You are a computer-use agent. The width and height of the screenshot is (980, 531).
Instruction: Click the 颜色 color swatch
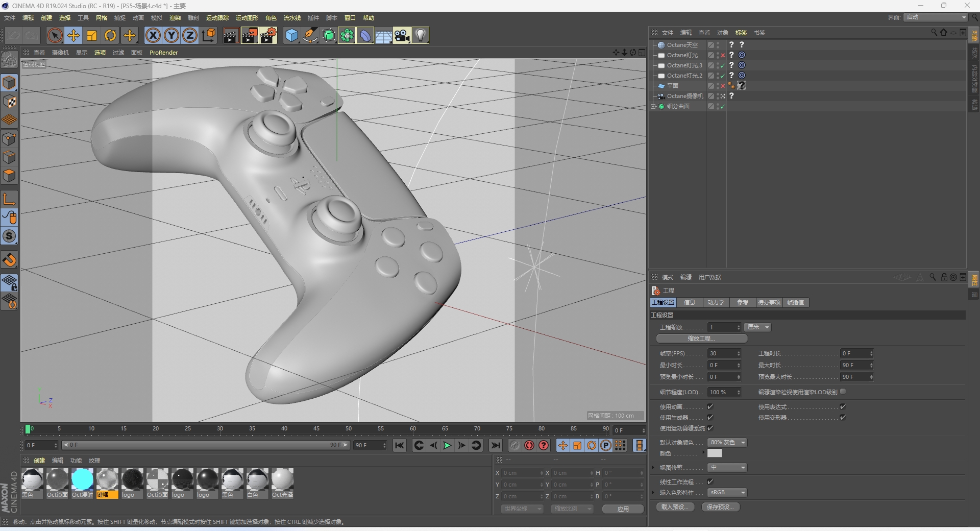tap(715, 453)
